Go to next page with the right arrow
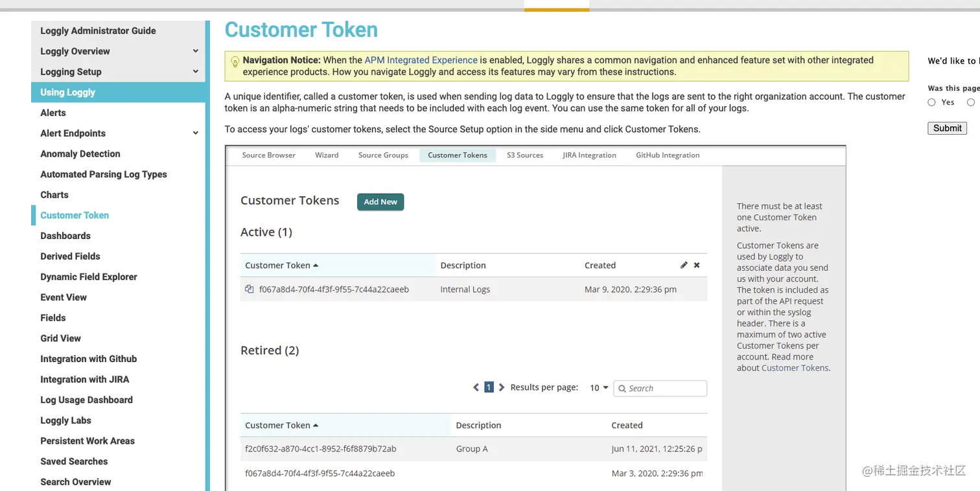Screen dimensions: 980x491 [x=501, y=387]
